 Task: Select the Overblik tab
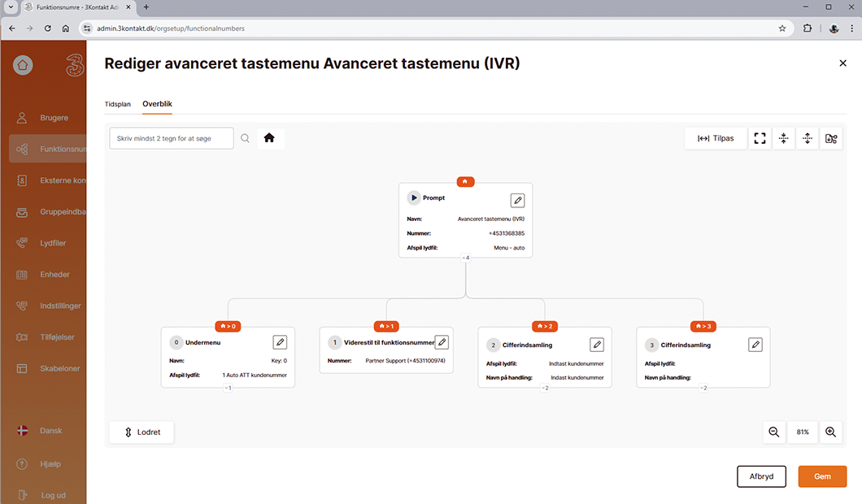tap(157, 104)
